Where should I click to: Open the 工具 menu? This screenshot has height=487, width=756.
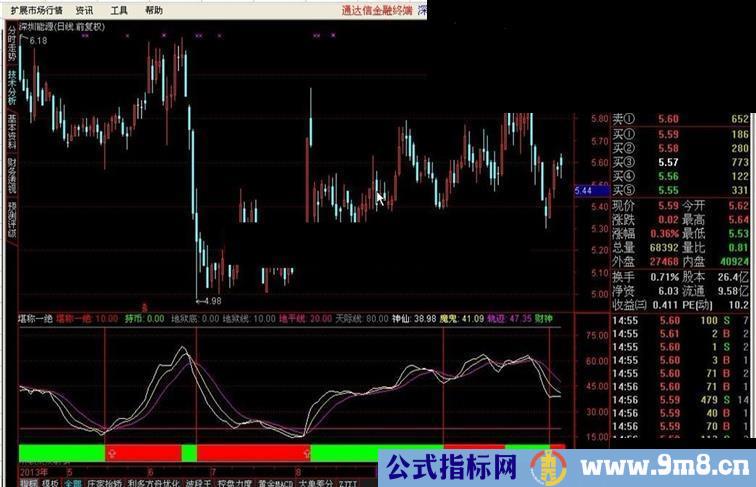click(119, 10)
